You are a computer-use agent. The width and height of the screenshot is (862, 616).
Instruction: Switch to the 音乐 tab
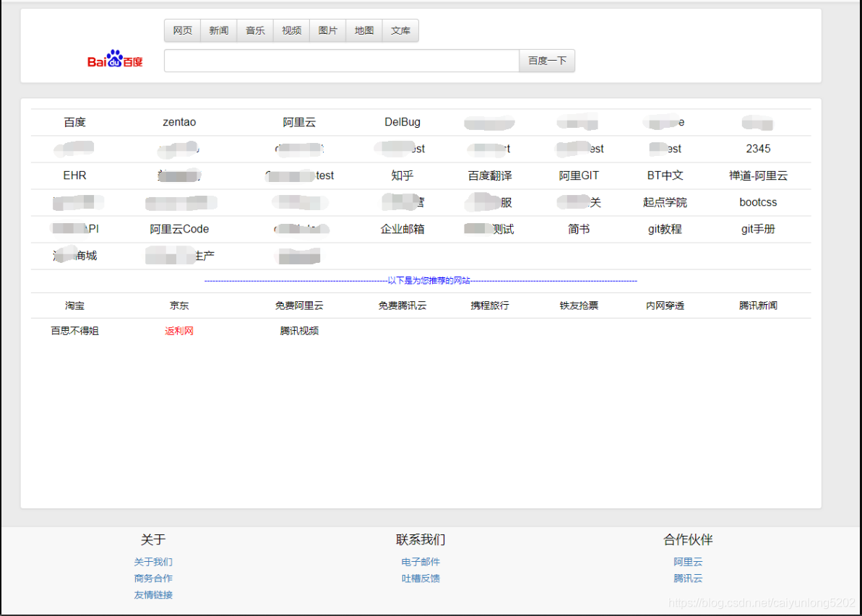255,31
